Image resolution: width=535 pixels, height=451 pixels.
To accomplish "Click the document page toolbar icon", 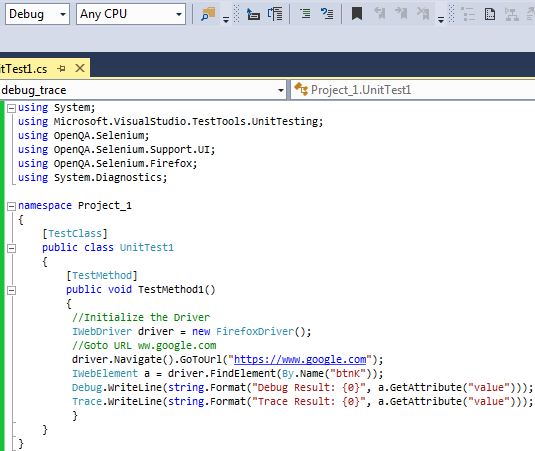I will (490, 14).
